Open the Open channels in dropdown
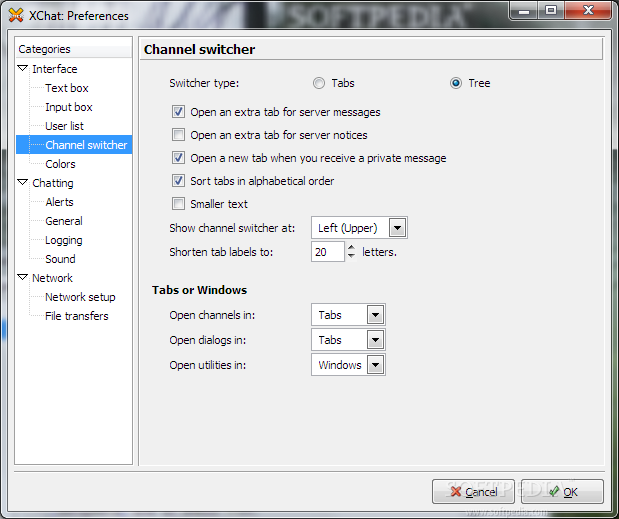Screen dimensions: 619x519 348,315
